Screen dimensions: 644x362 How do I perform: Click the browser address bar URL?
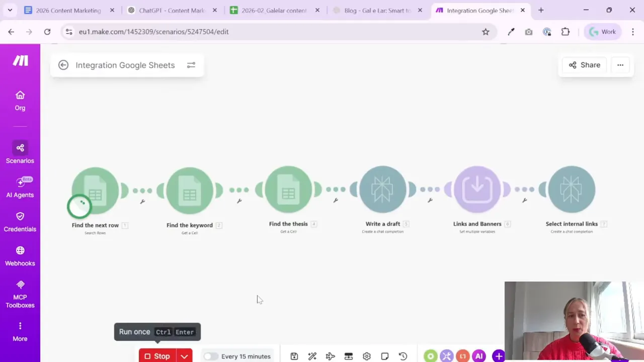point(153,32)
